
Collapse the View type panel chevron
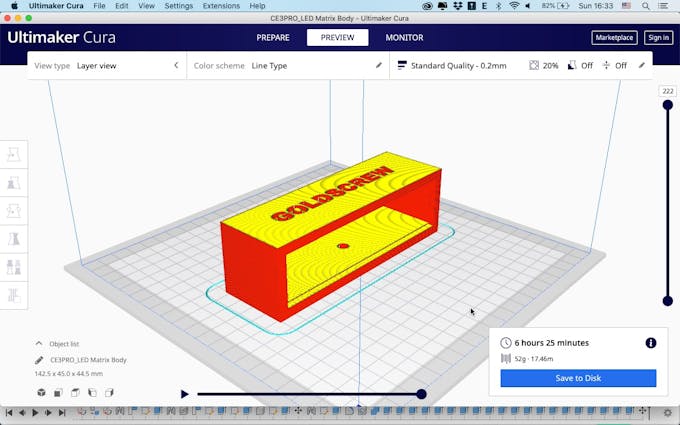pyautogui.click(x=176, y=65)
